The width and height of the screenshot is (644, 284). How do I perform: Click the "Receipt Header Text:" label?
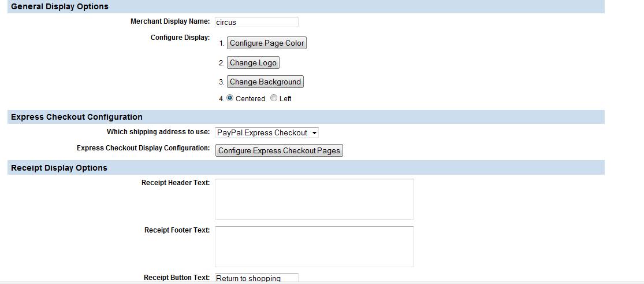coord(176,183)
